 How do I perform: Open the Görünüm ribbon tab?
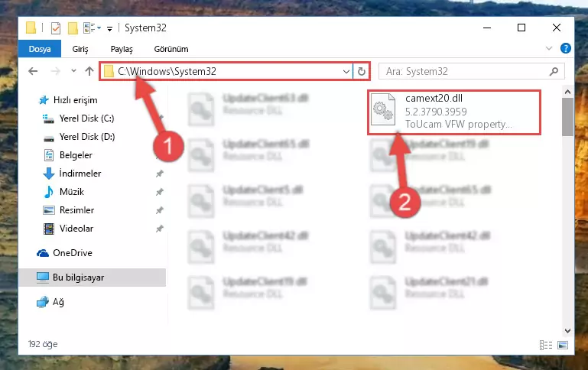point(171,49)
